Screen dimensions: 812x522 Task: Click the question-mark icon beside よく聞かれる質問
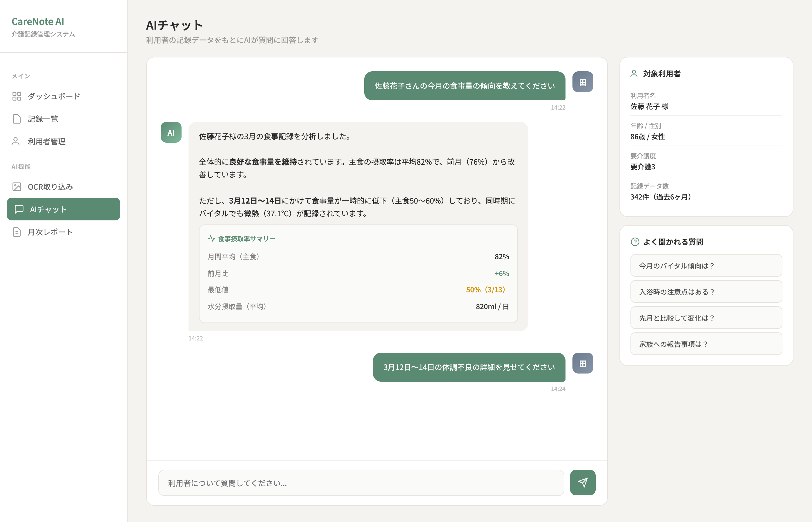(x=635, y=242)
